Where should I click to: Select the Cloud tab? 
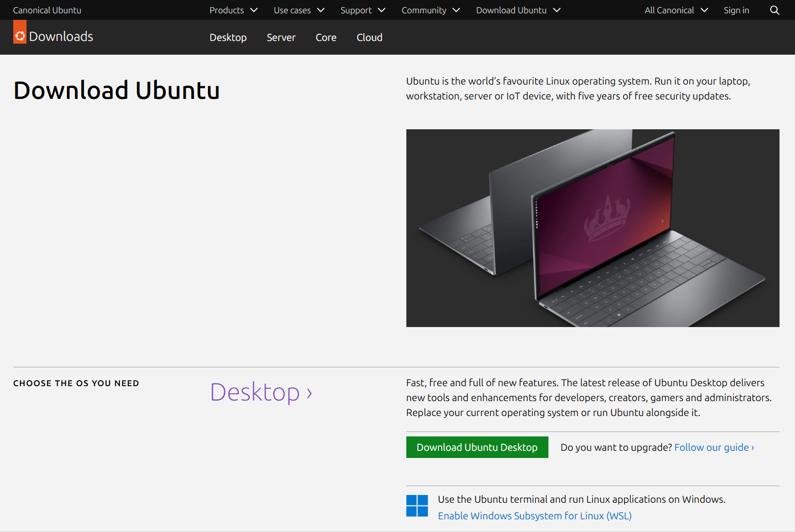369,38
